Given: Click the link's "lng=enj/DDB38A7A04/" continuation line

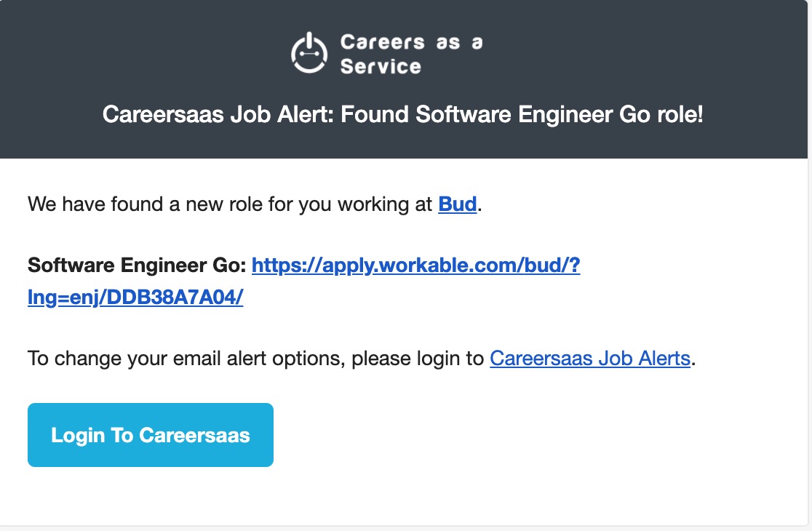Looking at the screenshot, I should (135, 297).
